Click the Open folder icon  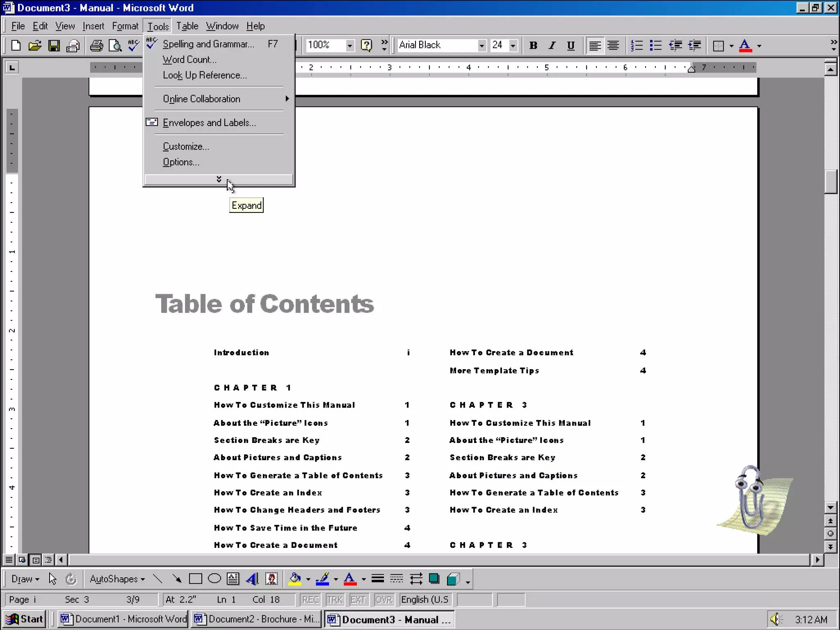(x=35, y=46)
